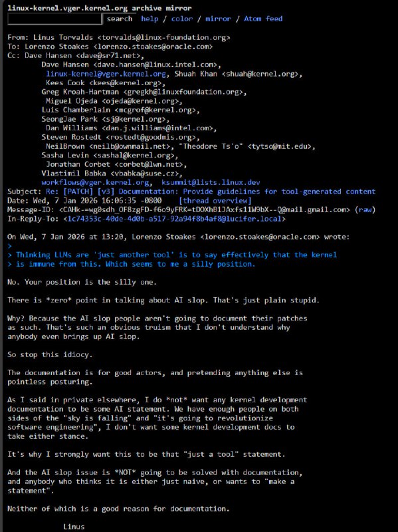Open the help link
This screenshot has width=398, height=532.
tap(150, 19)
